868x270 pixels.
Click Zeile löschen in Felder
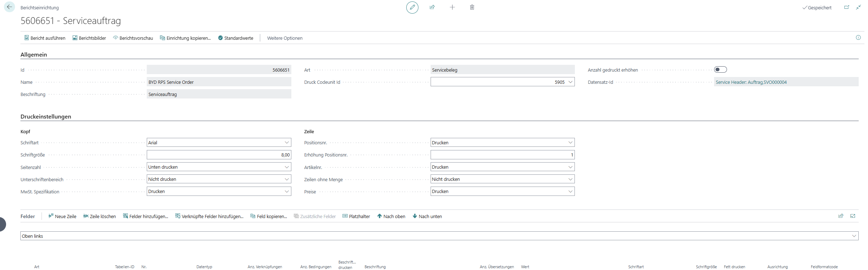(100, 216)
